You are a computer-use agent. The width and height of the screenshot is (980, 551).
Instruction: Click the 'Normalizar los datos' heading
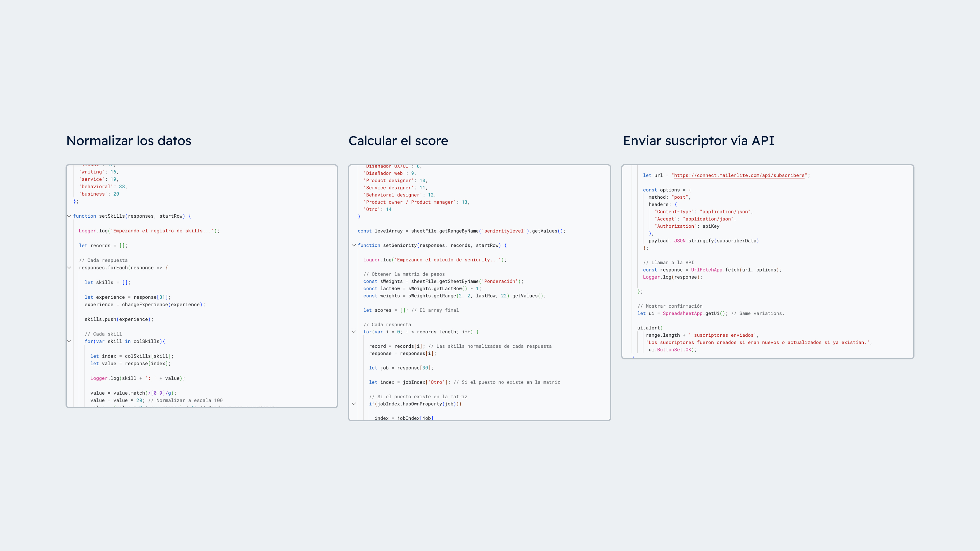point(129,141)
